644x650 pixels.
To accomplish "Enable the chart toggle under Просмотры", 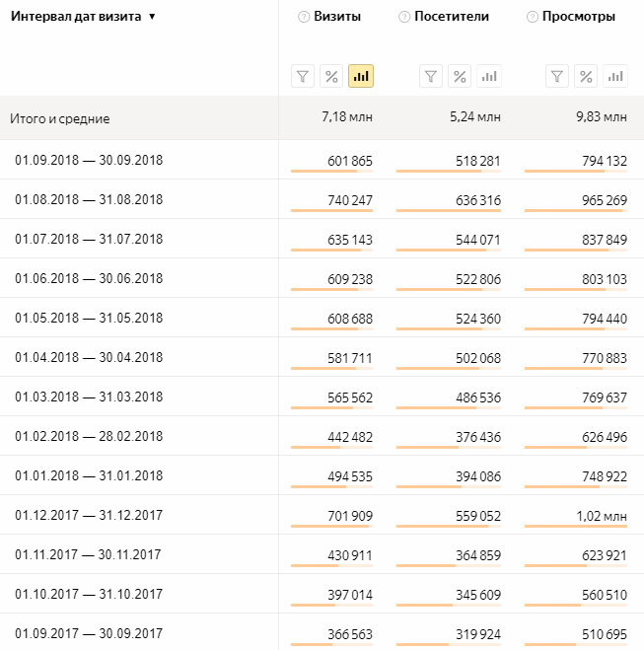I will (x=615, y=76).
